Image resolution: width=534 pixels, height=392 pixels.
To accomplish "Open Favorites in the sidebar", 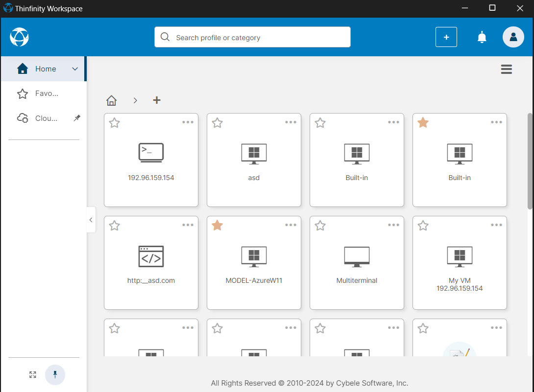I will (x=44, y=93).
